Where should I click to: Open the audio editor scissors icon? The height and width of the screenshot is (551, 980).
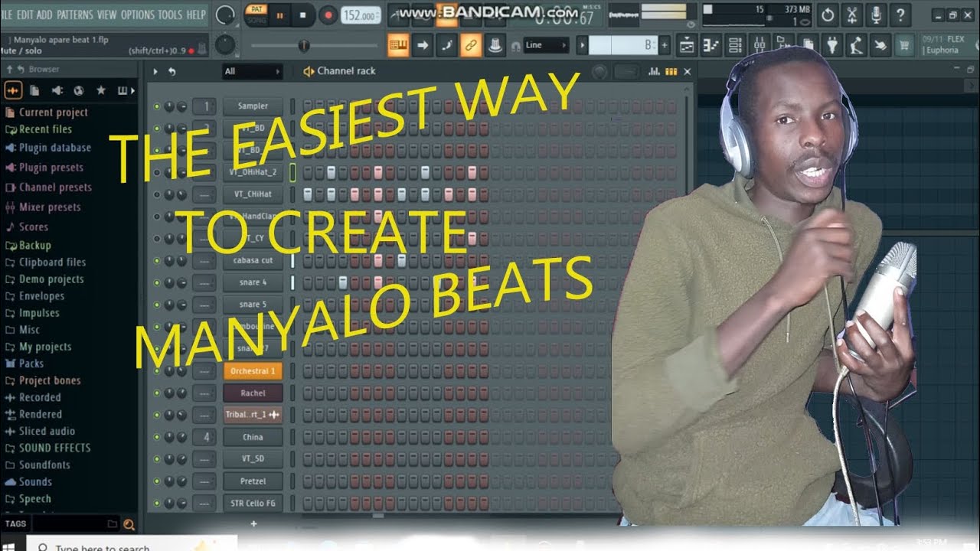click(x=851, y=15)
